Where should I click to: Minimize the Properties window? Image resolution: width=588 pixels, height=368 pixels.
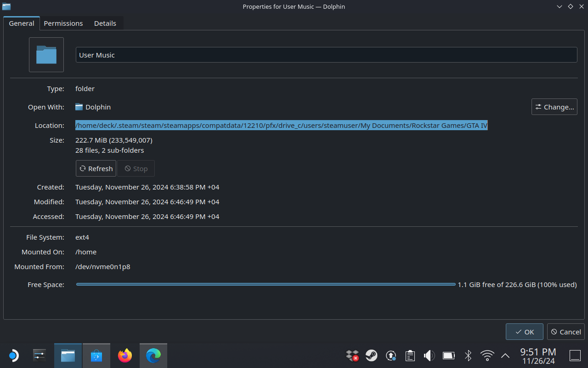click(x=559, y=6)
